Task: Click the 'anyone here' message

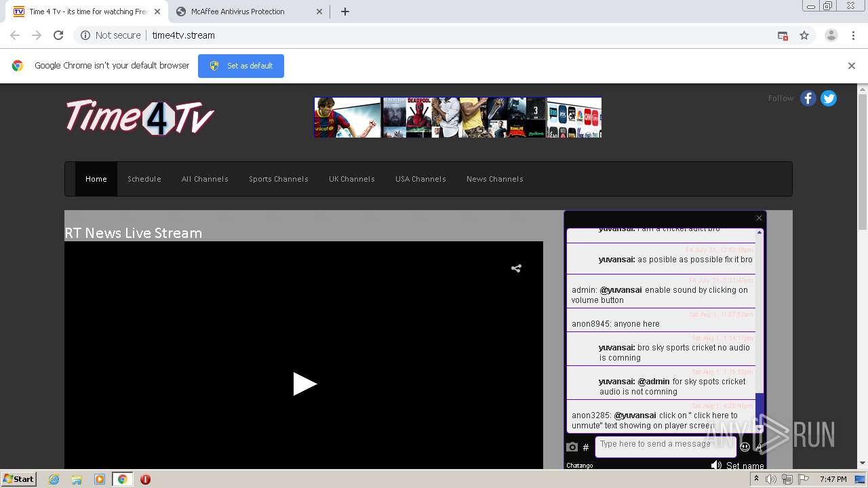Action: pyautogui.click(x=661, y=320)
